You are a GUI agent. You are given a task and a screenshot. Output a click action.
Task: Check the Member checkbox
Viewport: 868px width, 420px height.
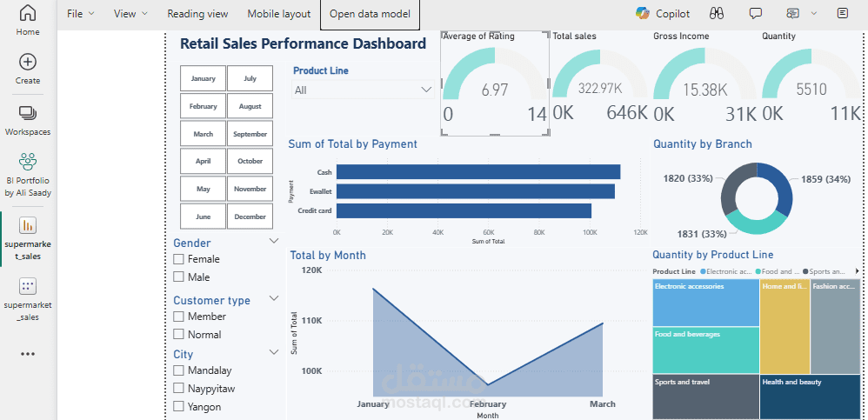tap(178, 317)
